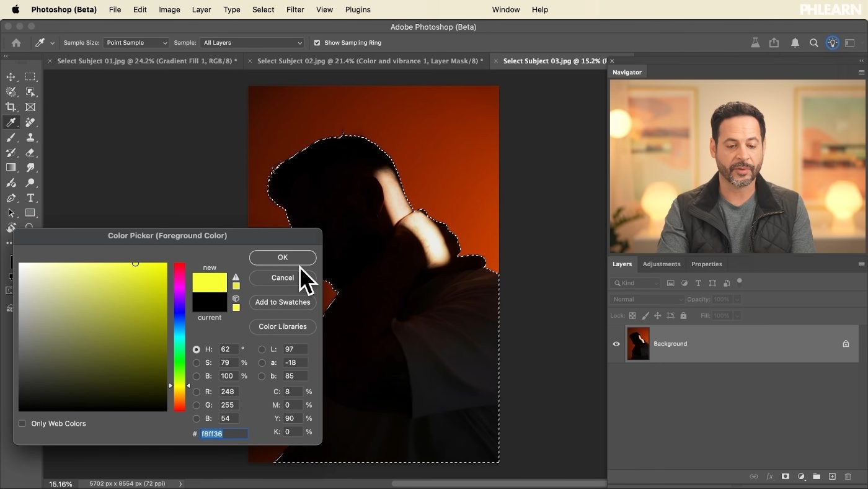Select the Clone Stamp tool
Viewport: 868px width, 489px height.
click(30, 138)
